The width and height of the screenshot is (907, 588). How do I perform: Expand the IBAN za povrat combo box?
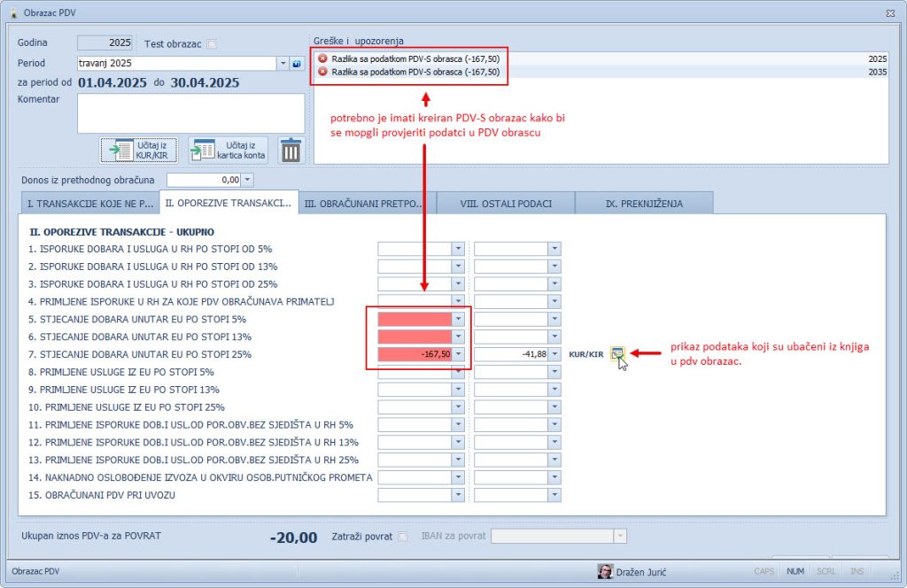tap(620, 536)
